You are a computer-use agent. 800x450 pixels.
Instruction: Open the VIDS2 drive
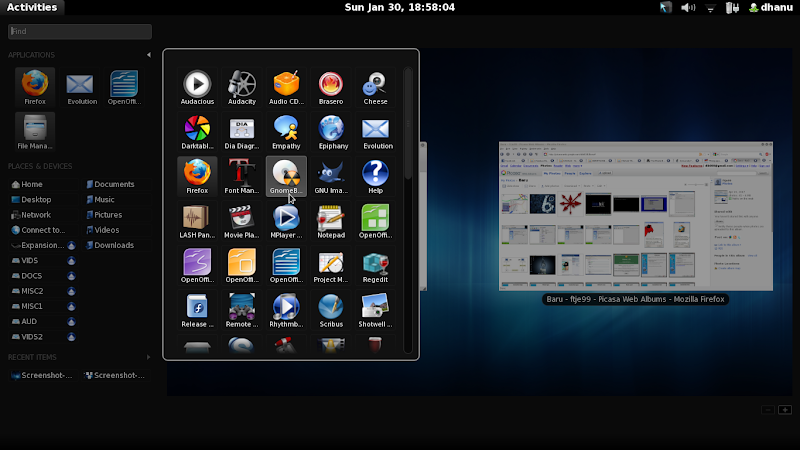tap(27, 337)
